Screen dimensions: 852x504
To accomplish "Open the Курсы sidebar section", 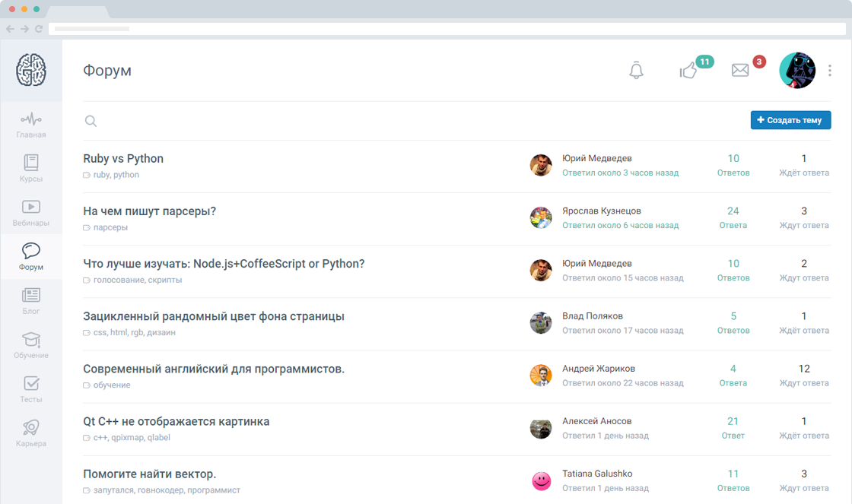I will coord(30,167).
